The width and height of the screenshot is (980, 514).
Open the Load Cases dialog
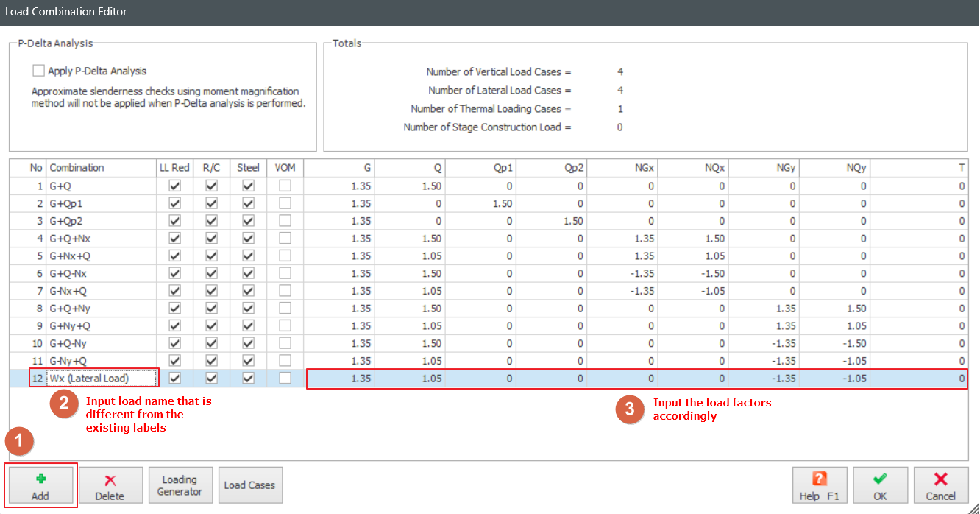[x=250, y=485]
